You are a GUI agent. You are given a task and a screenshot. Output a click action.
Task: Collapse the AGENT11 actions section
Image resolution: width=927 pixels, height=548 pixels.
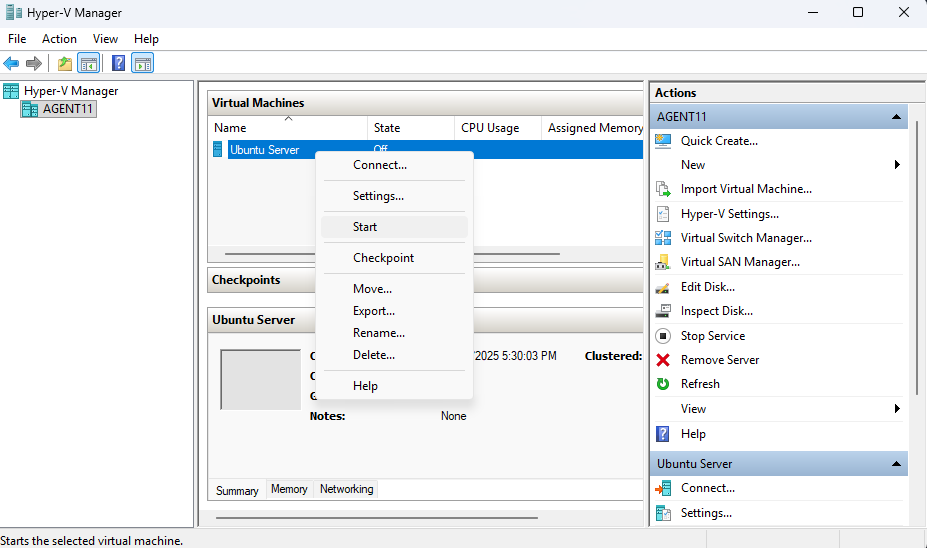coord(897,117)
